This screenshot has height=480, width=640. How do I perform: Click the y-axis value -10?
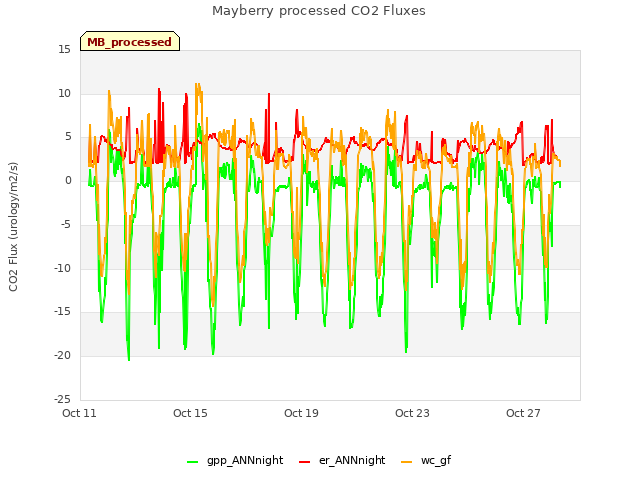[62, 268]
